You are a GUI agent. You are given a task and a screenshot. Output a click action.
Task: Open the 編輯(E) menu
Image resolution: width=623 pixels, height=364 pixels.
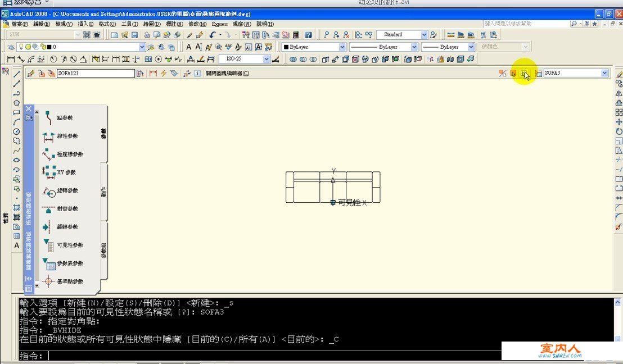(x=41, y=24)
